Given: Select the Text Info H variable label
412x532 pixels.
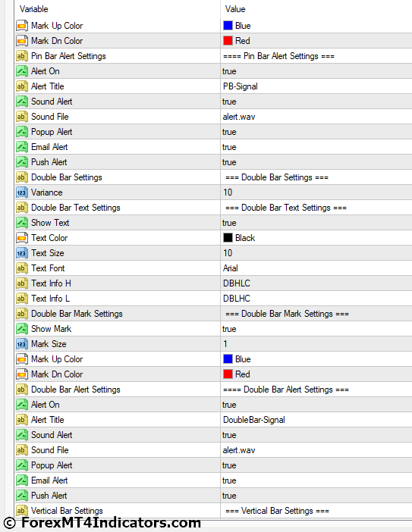Looking at the screenshot, I should click(x=51, y=283).
